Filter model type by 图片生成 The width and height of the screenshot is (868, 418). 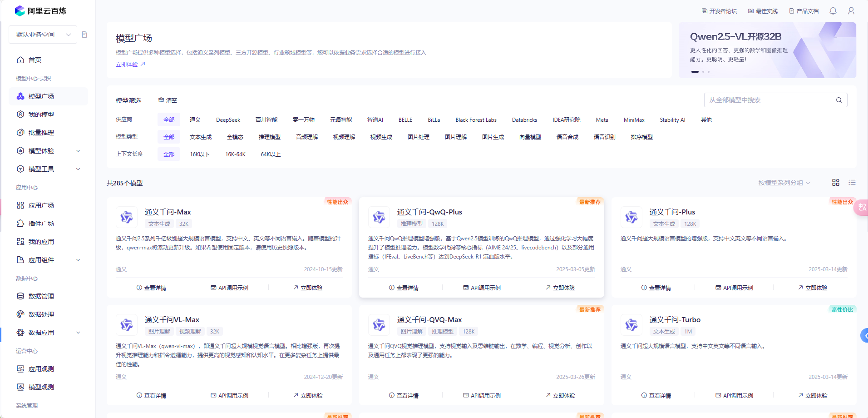(x=493, y=137)
